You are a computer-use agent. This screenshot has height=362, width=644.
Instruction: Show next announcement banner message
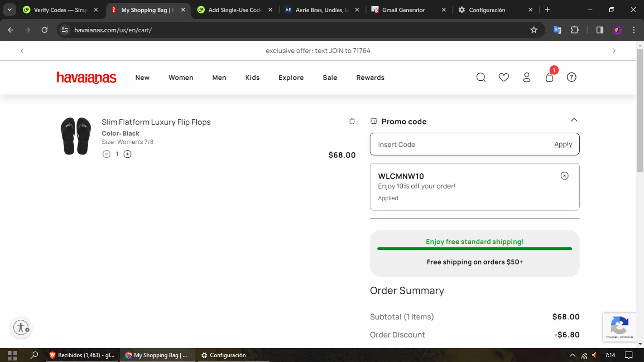(614, 51)
